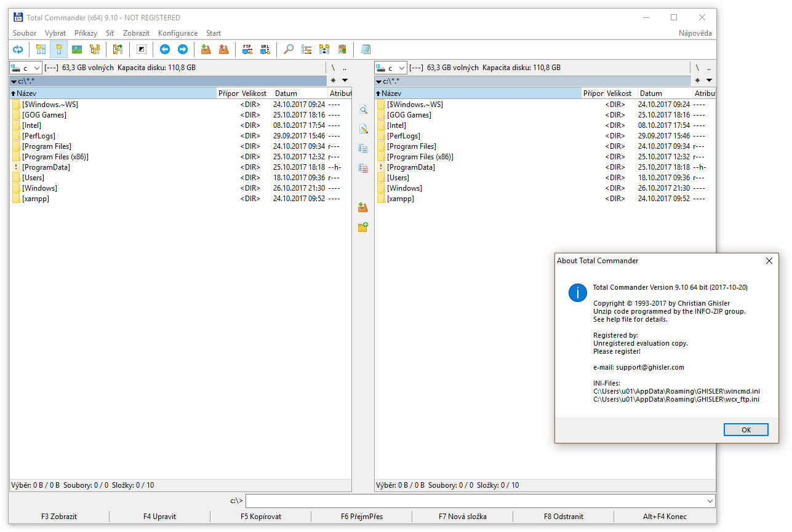Image resolution: width=792 pixels, height=532 pixels.
Task: Expand the command line history dropdown
Action: 711,501
